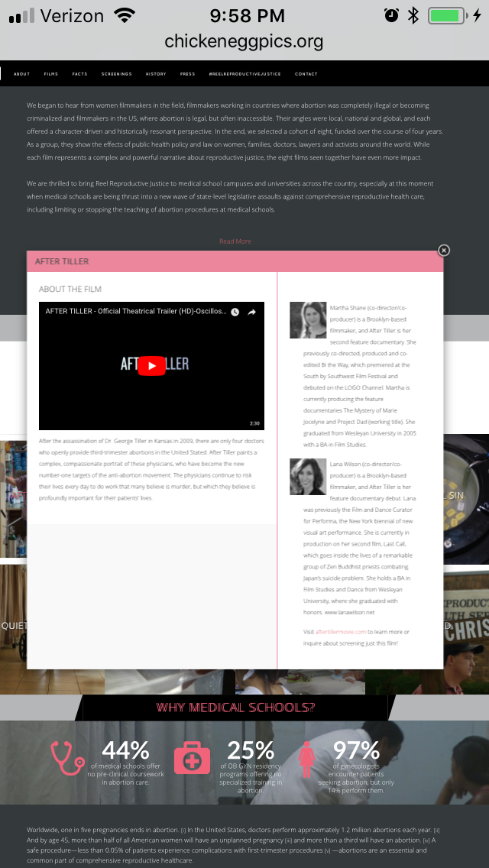Image resolution: width=489 pixels, height=868 pixels.
Task: Click Lana Wilson's portrait photo
Action: coord(308,477)
